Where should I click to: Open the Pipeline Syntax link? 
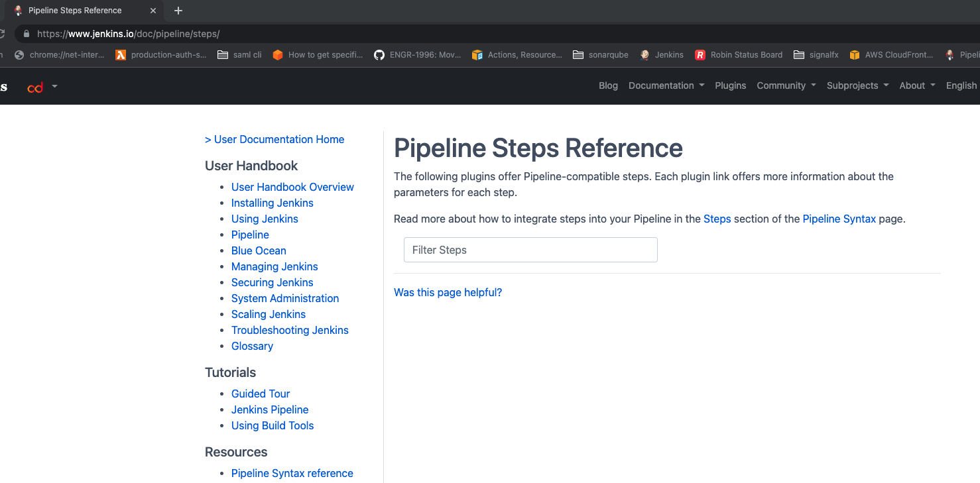point(839,219)
